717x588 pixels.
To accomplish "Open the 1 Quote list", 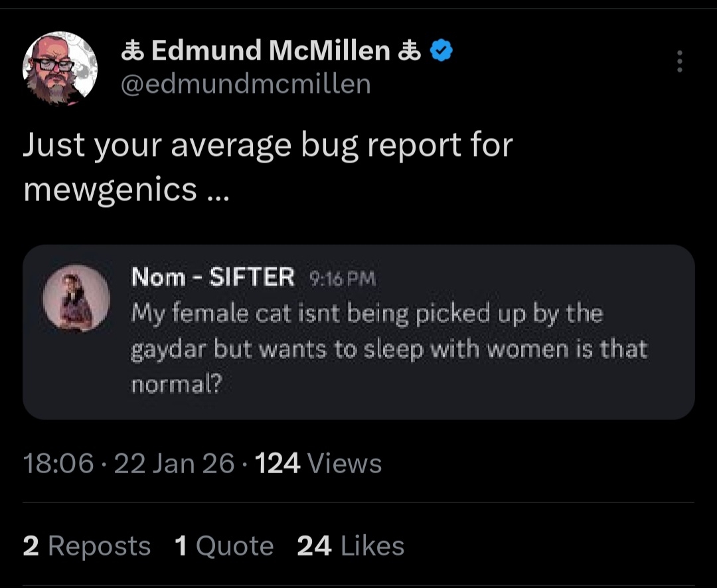I will (224, 546).
